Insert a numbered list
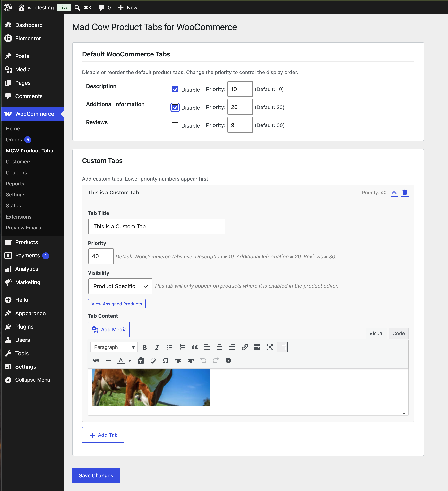448x491 pixels. [x=182, y=347]
